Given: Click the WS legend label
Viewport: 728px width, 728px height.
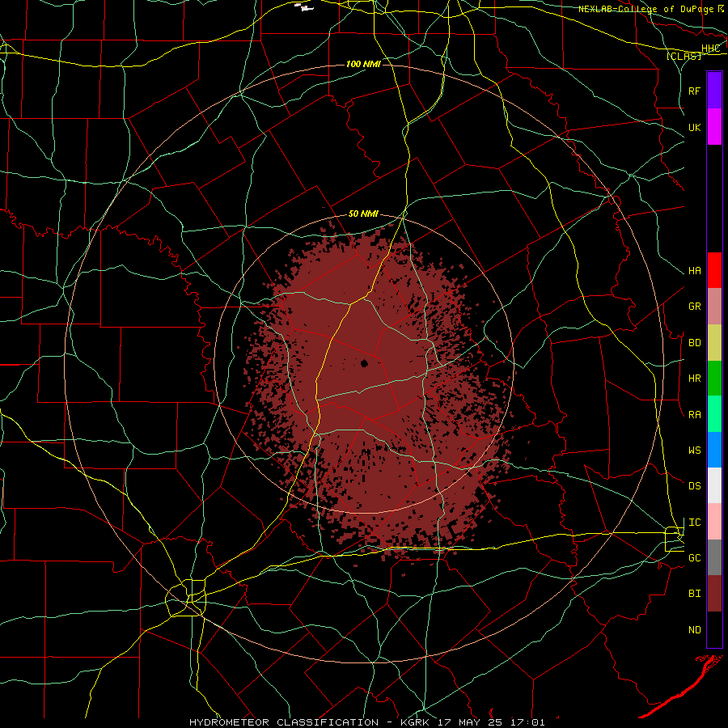Looking at the screenshot, I should (x=695, y=451).
